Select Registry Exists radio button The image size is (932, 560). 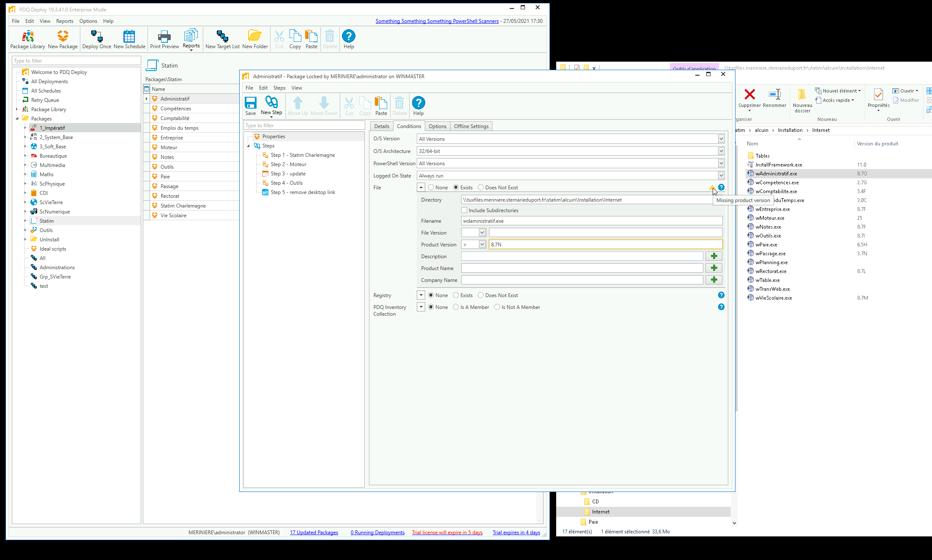coord(456,295)
